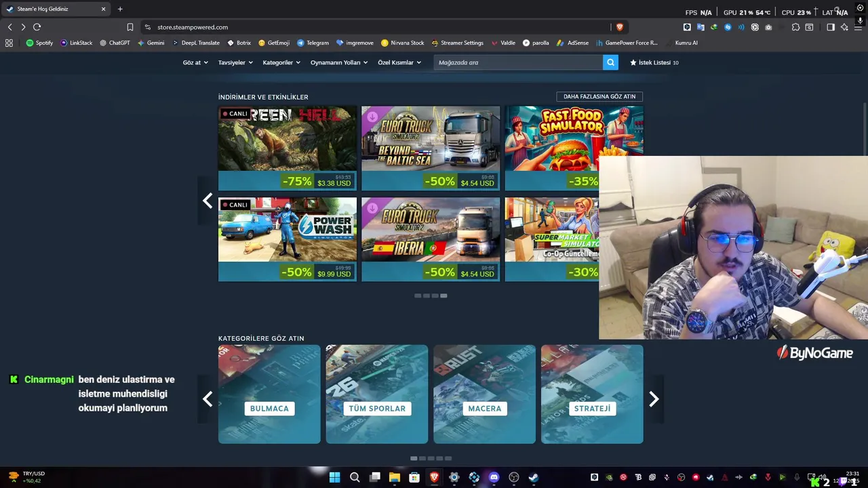Open the PowerWash Simulator -50% deal
The image size is (868, 488).
pyautogui.click(x=288, y=239)
